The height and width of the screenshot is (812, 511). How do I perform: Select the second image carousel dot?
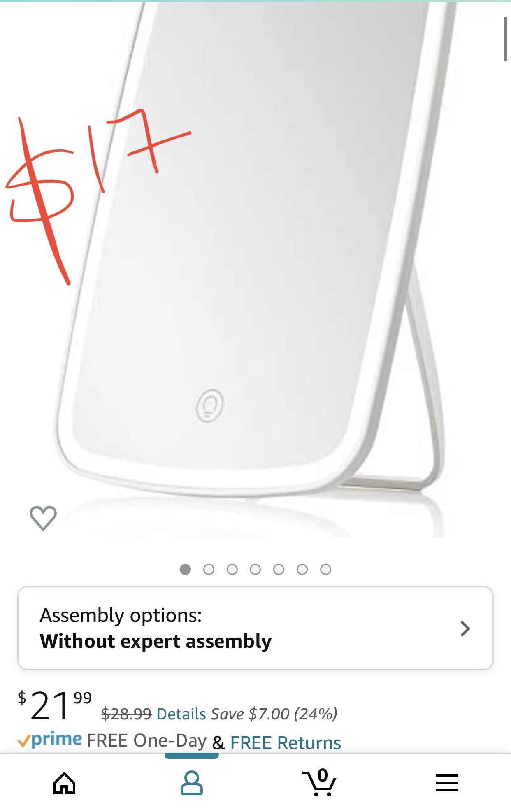[x=209, y=569]
